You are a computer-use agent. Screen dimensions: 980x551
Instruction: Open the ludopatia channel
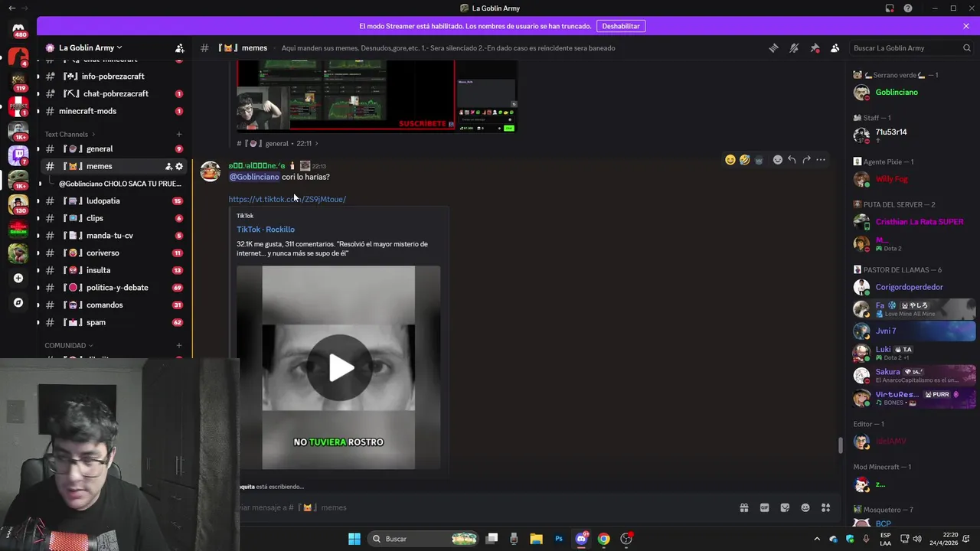[x=115, y=201]
